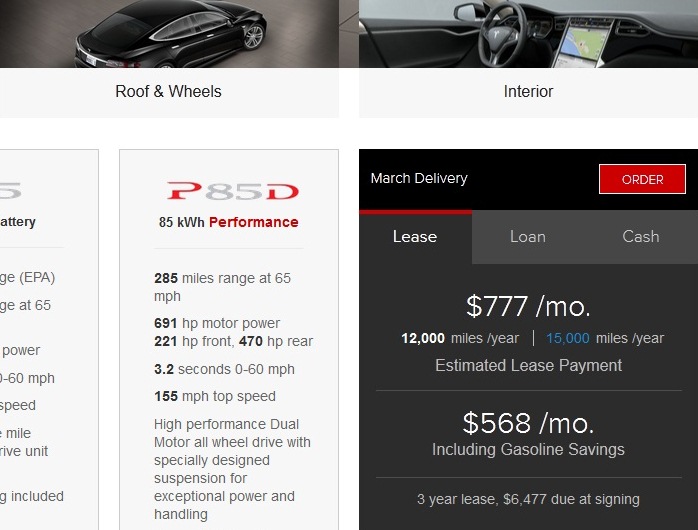
Task: Select the 85 kWh Performance heading
Action: [228, 222]
